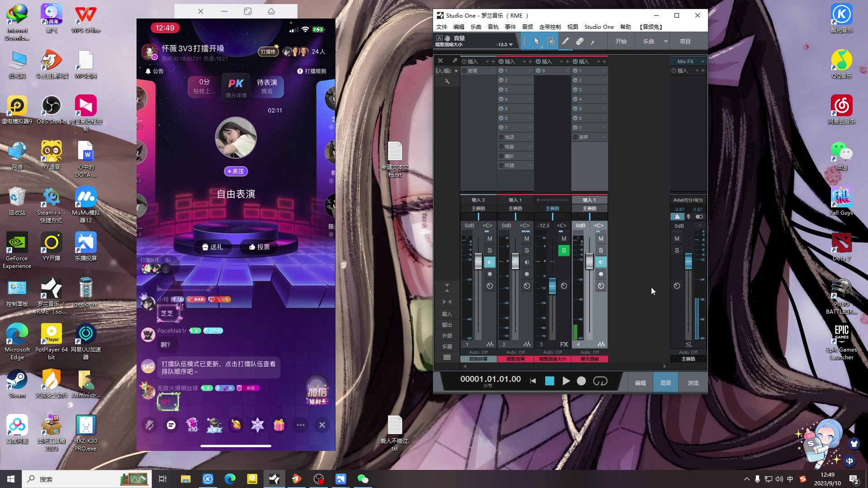
Task: Expand the 乐曲 toolbar dropdown arrow
Action: point(666,42)
